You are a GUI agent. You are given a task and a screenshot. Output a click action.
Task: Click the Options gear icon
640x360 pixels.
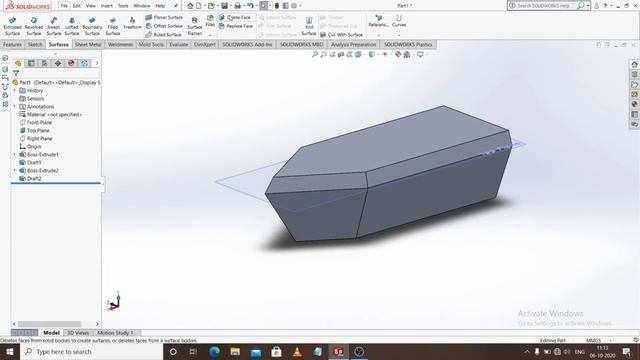point(294,6)
